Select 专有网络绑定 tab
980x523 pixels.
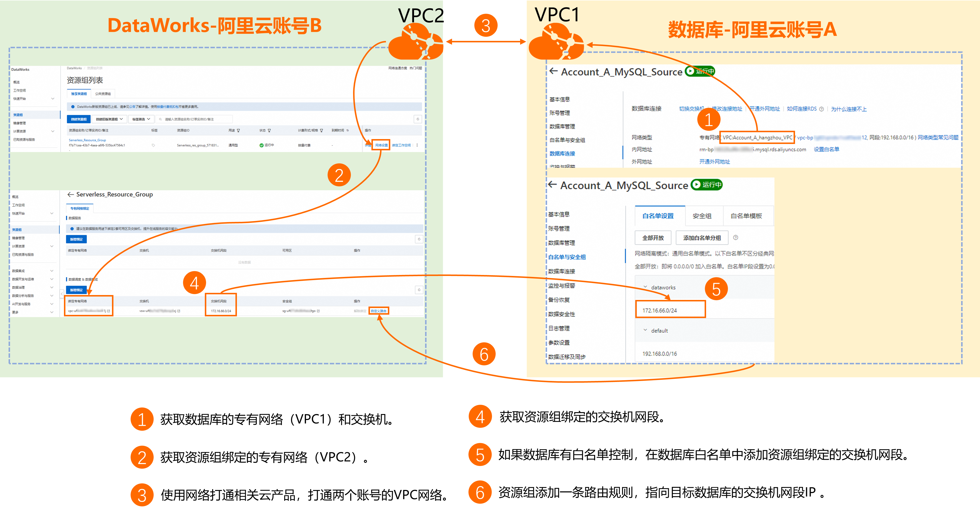[x=80, y=209]
